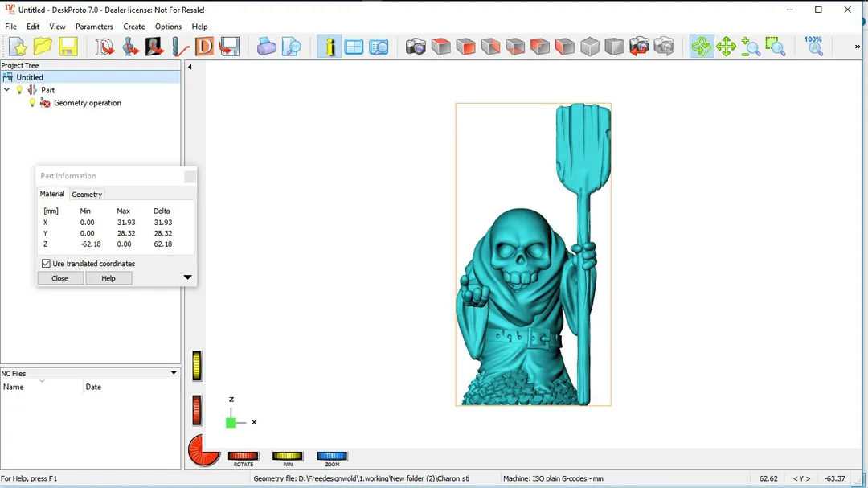Select the dark gray cube view icon
Image resolution: width=868 pixels, height=488 pixels.
614,47
